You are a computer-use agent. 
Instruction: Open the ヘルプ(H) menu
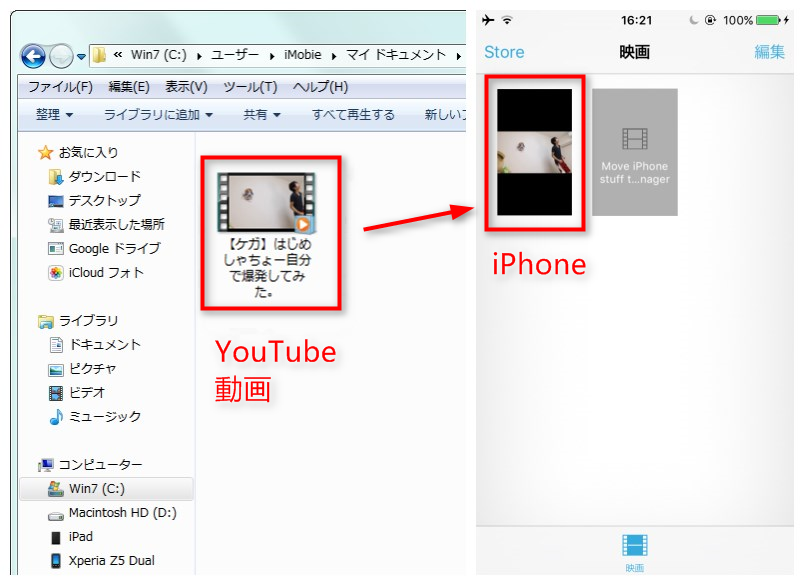point(320,87)
